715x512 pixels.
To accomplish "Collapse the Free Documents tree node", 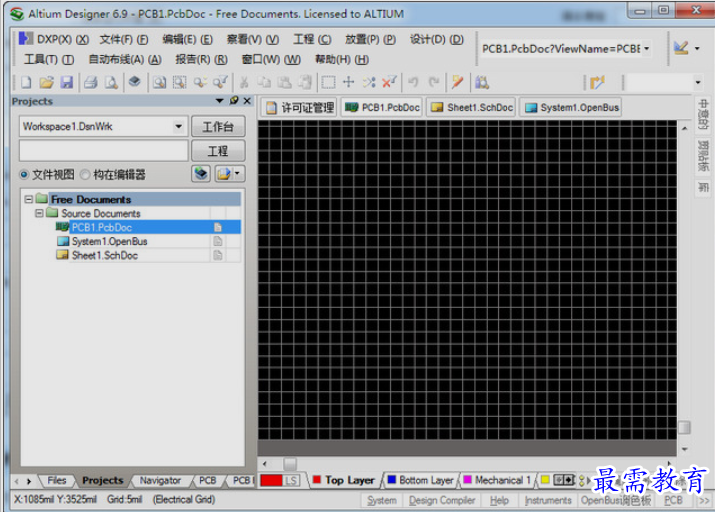I will (x=30, y=199).
